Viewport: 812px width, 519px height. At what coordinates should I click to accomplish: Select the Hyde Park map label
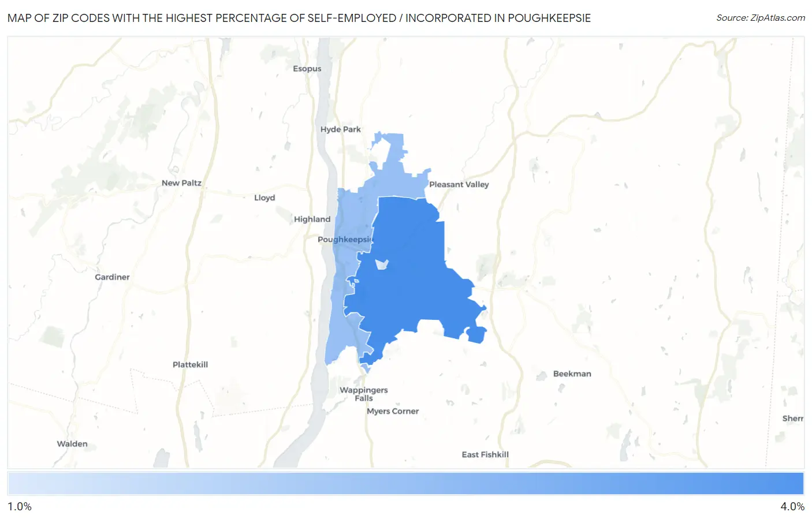(340, 129)
